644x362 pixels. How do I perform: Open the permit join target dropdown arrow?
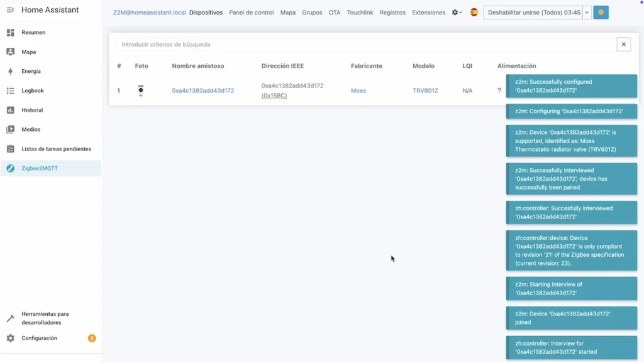[x=587, y=13]
